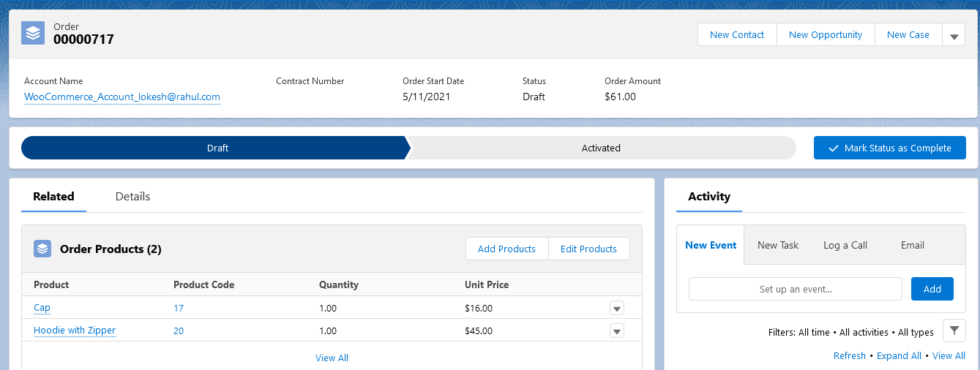Select the Related tab
The height and width of the screenshot is (370, 980).
tap(53, 196)
